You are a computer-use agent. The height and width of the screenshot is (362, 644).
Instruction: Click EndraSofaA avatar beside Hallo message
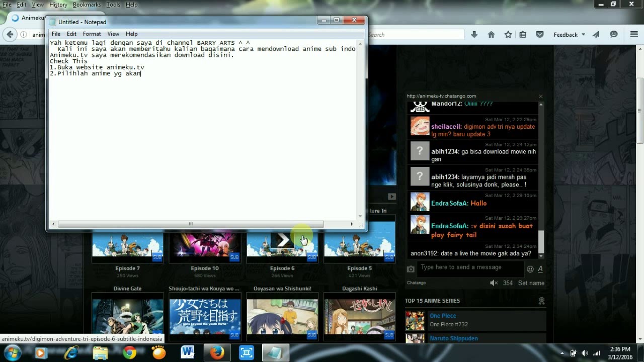420,202
